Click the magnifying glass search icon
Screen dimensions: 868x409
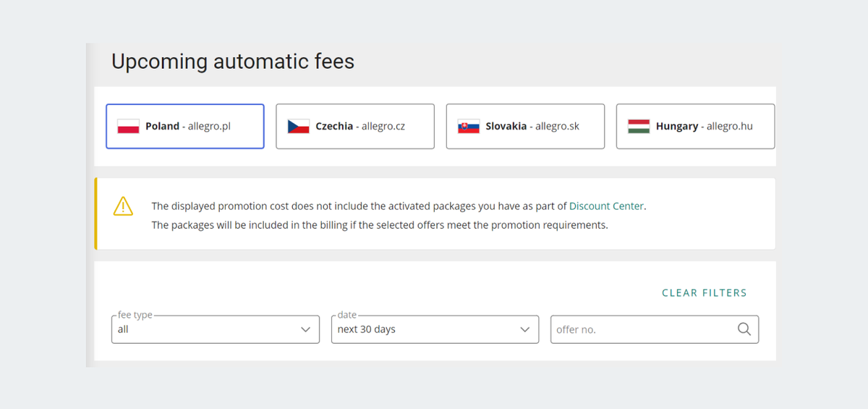(x=744, y=329)
